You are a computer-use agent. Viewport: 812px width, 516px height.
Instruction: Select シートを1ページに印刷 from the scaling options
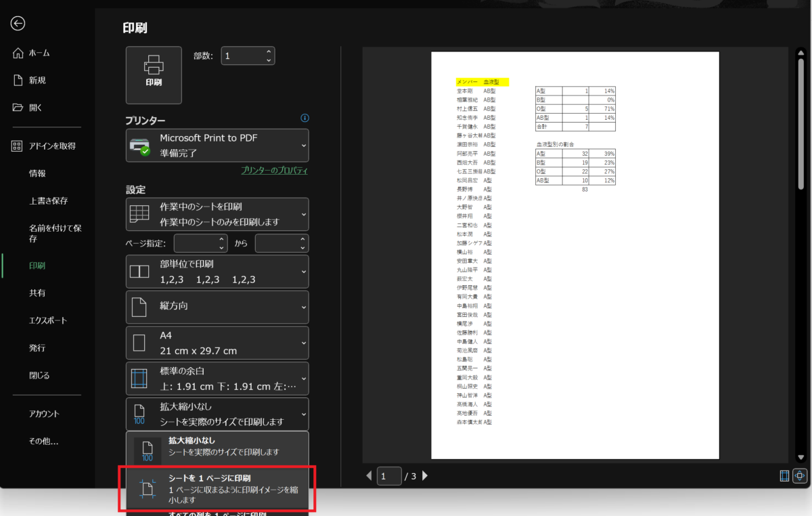217,488
